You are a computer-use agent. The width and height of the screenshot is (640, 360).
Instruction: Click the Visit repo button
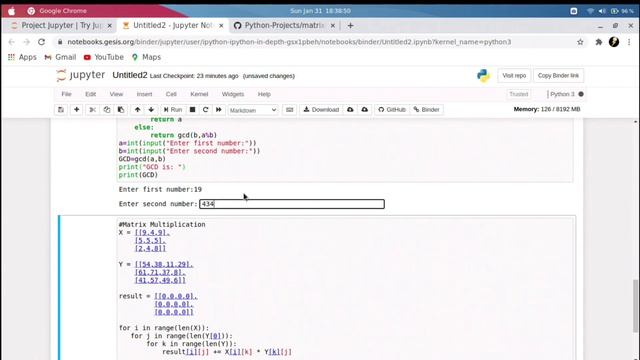(514, 76)
